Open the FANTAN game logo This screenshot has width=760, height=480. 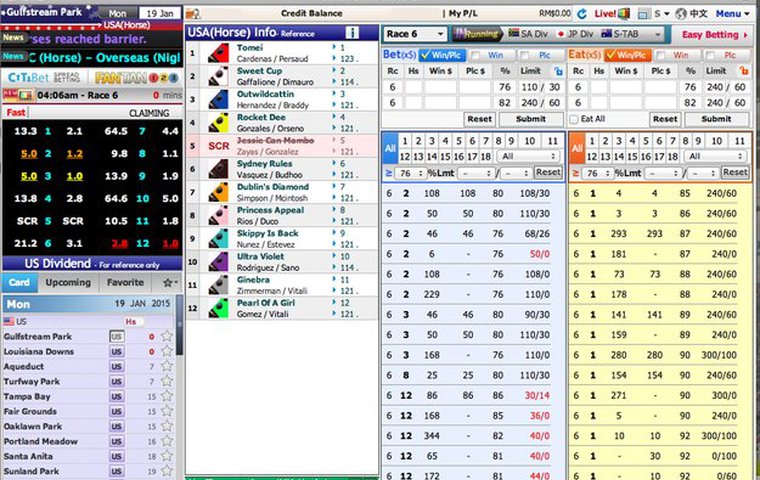[136, 78]
